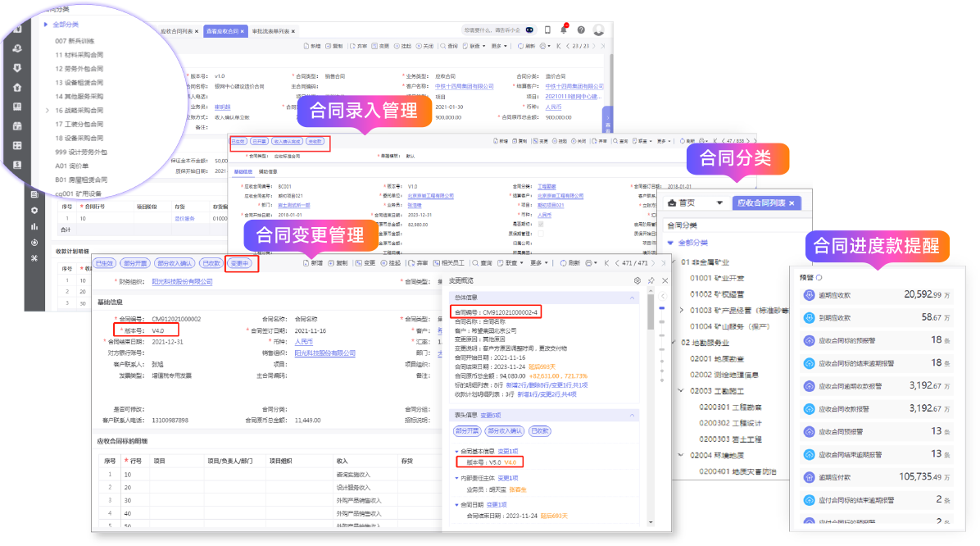Pin the 变更概览 panel
Image resolution: width=980 pixels, height=546 pixels.
[x=651, y=280]
